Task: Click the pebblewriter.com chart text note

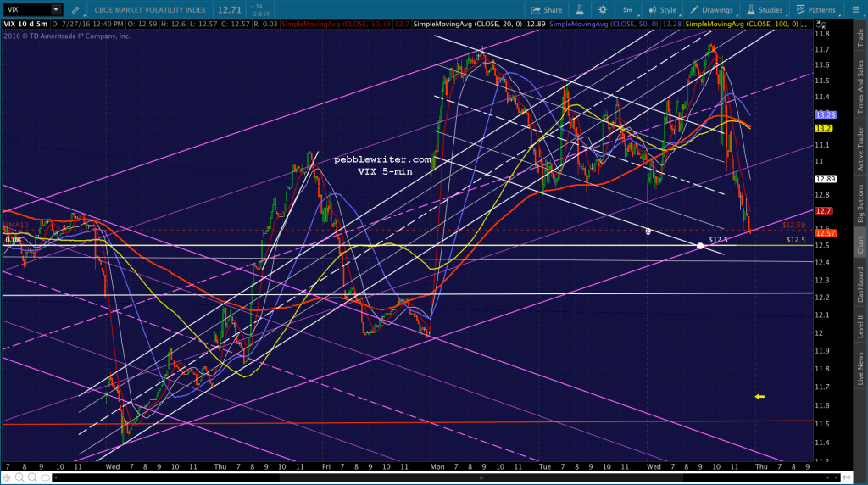Action: (382, 159)
